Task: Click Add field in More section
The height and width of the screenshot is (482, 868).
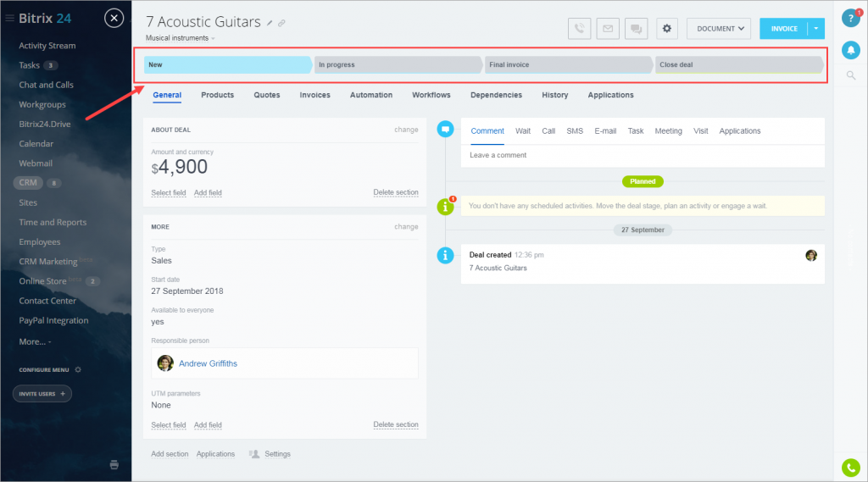Action: [x=208, y=425]
